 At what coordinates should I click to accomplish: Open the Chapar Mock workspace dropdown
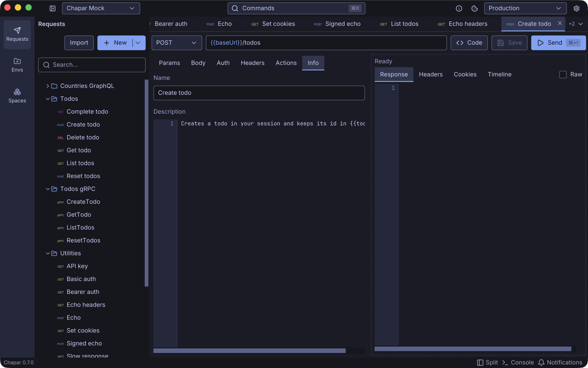(x=101, y=8)
